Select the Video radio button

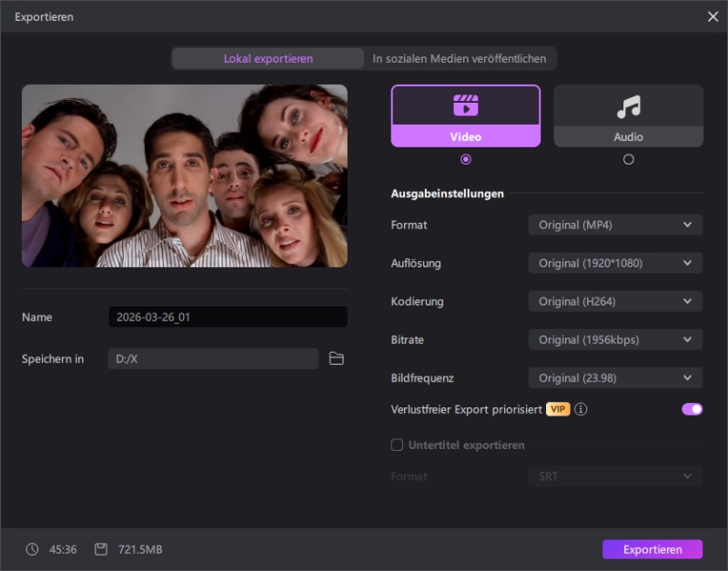[466, 159]
